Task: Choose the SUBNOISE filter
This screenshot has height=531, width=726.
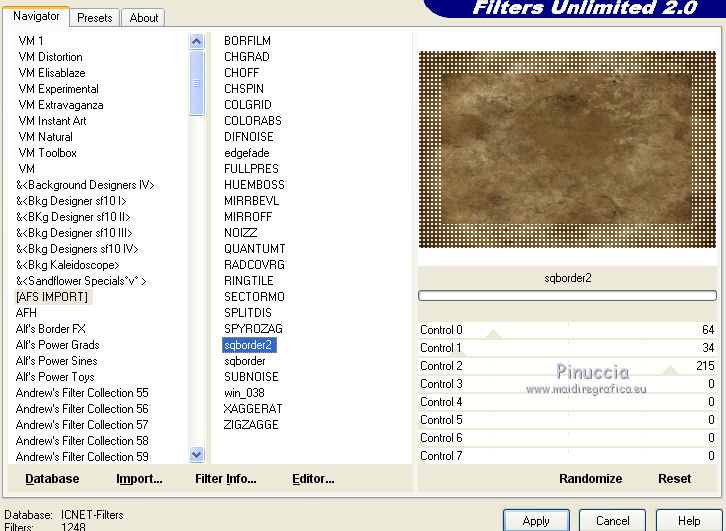Action: point(251,377)
